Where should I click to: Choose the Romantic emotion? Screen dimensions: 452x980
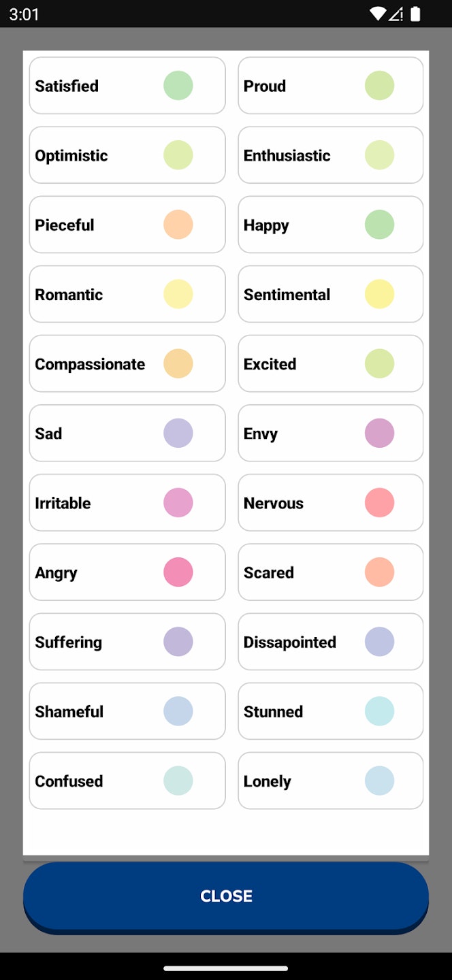point(127,294)
